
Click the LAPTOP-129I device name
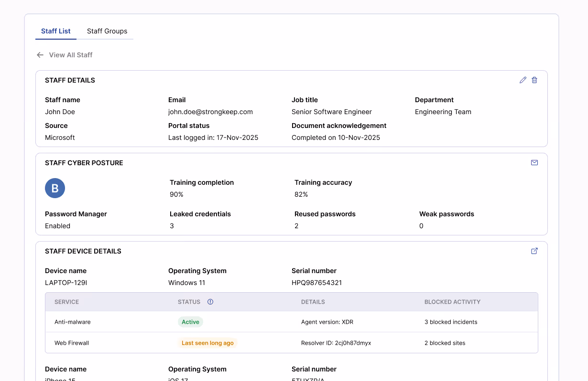pos(66,283)
